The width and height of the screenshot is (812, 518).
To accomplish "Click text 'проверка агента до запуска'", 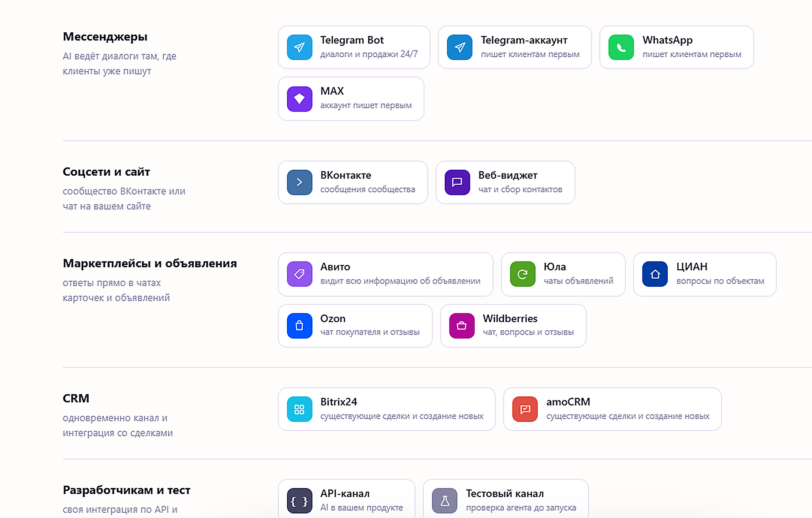I will 521,508.
